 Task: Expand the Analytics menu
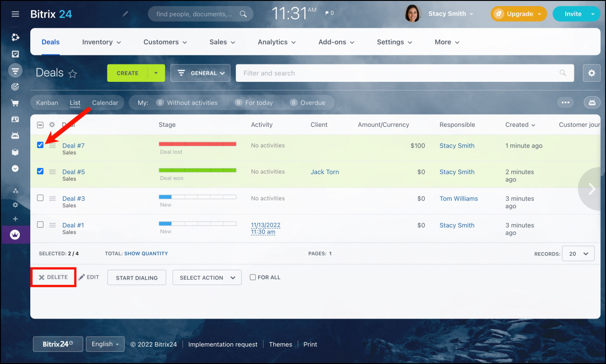point(277,42)
